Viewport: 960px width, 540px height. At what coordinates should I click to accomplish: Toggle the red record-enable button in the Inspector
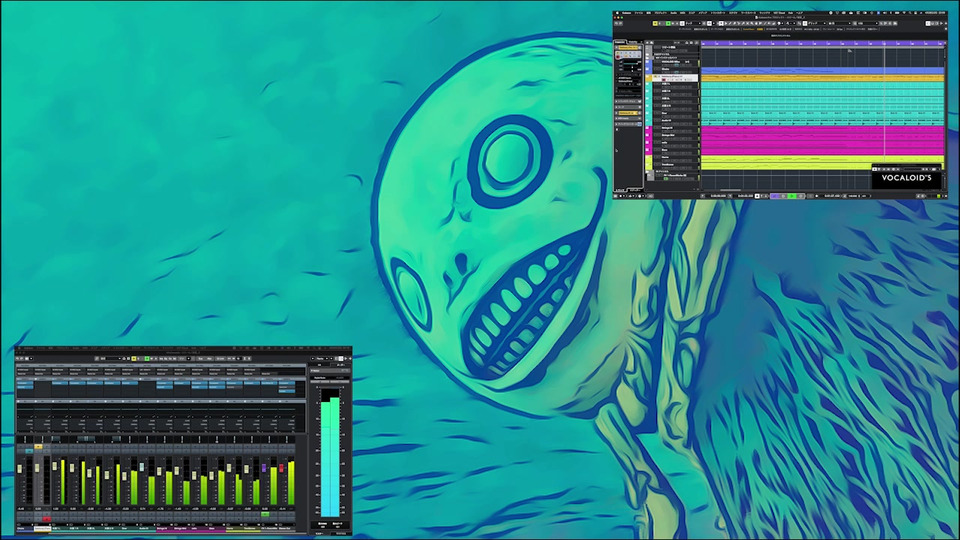[618, 57]
